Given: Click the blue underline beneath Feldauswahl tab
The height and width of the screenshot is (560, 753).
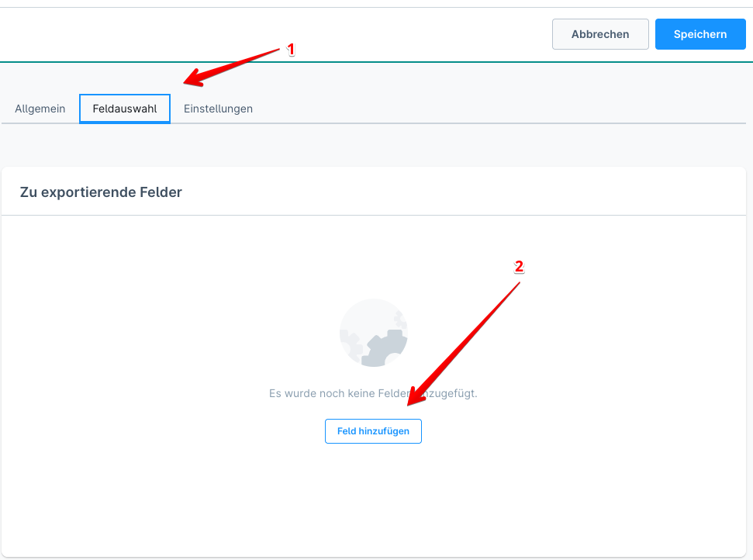Looking at the screenshot, I should coord(125,122).
